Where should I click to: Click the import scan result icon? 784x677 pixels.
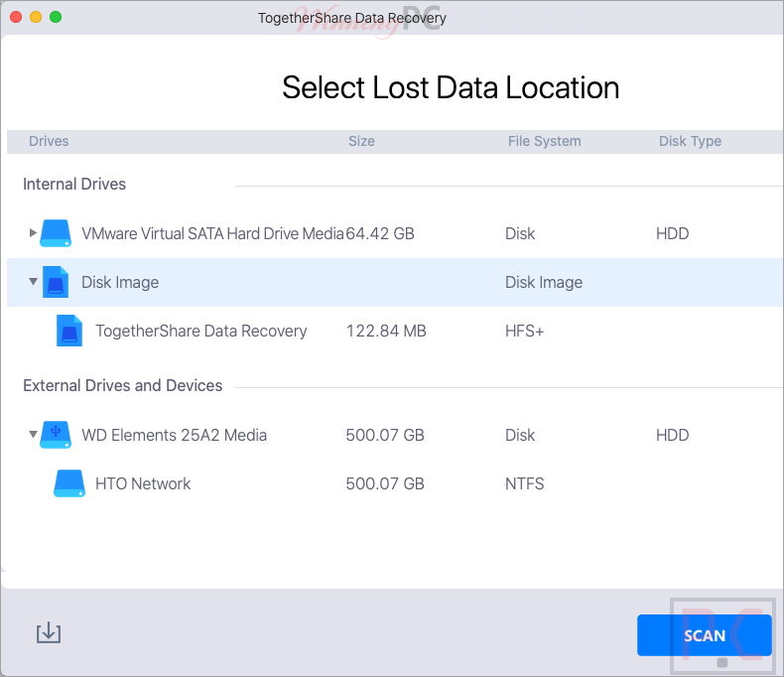coord(49,632)
